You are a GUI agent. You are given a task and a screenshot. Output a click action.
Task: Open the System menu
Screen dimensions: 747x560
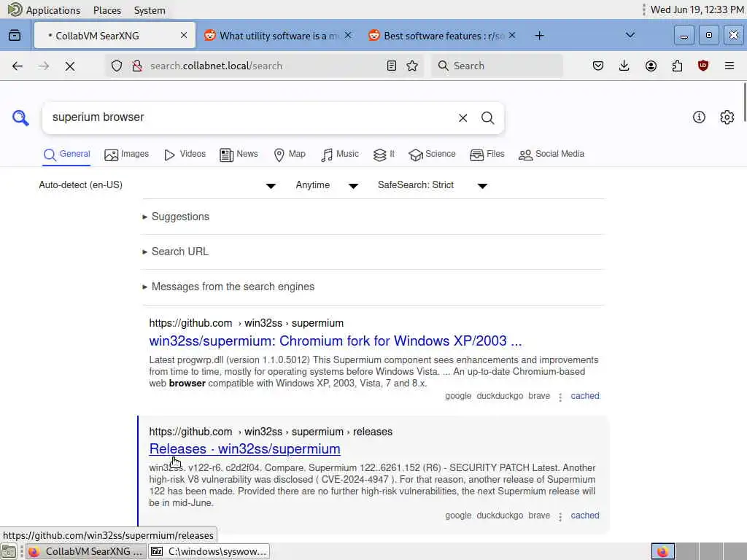click(150, 10)
